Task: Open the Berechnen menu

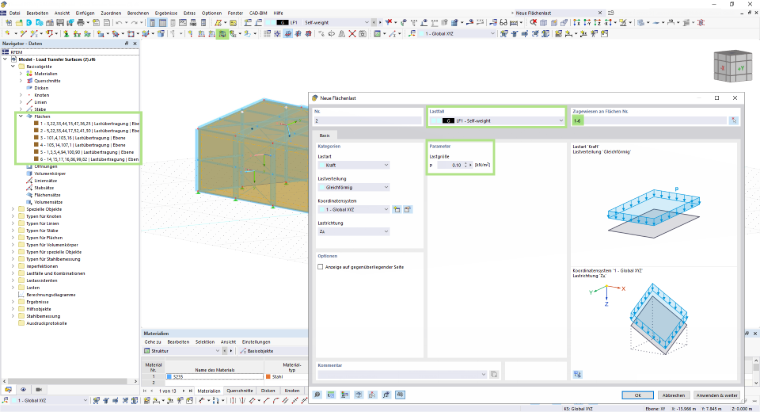Action: tap(138, 13)
